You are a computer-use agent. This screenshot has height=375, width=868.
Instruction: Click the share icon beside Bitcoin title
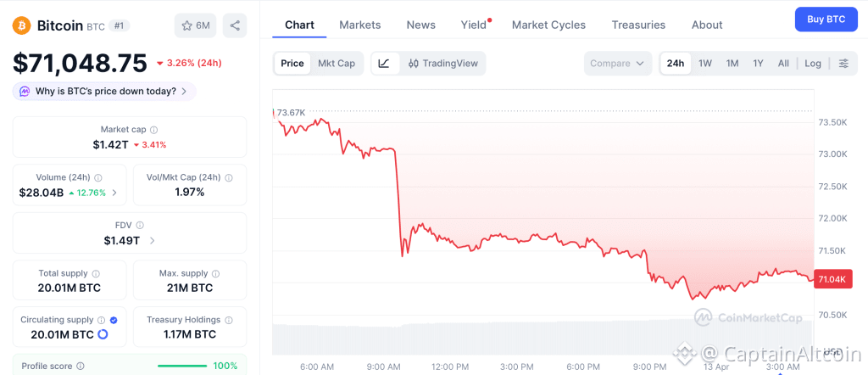coord(235,25)
